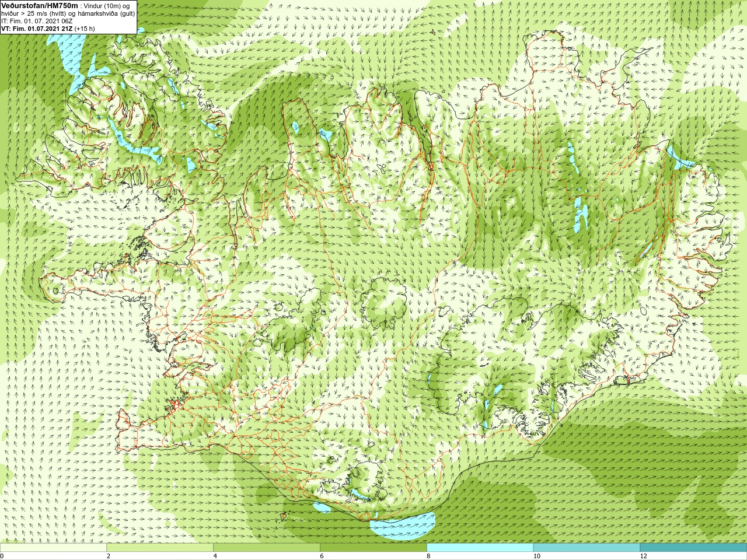Click the 8–10 m/s light cyan swatch

480,548
